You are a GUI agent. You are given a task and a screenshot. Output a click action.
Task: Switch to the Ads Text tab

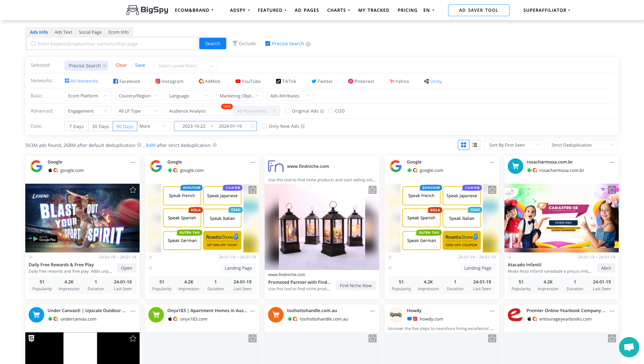63,32
